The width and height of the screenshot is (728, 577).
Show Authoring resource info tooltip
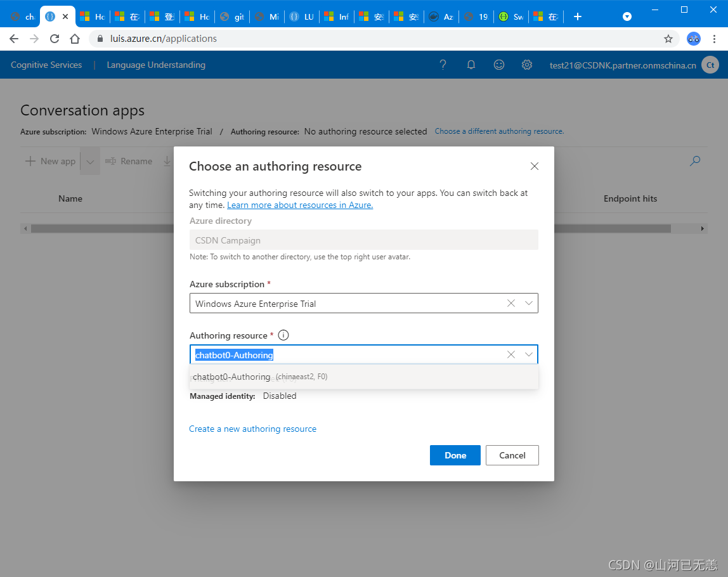(283, 335)
